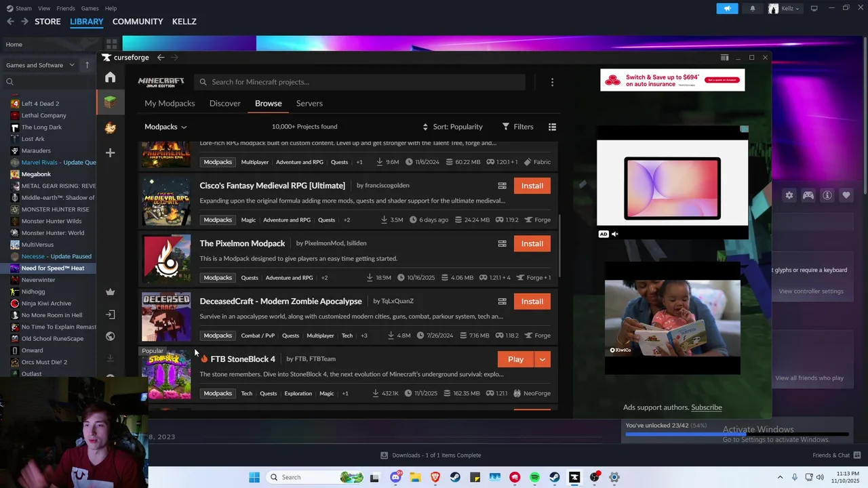Switch to Discover tab
This screenshot has height=488, width=868.
[224, 103]
